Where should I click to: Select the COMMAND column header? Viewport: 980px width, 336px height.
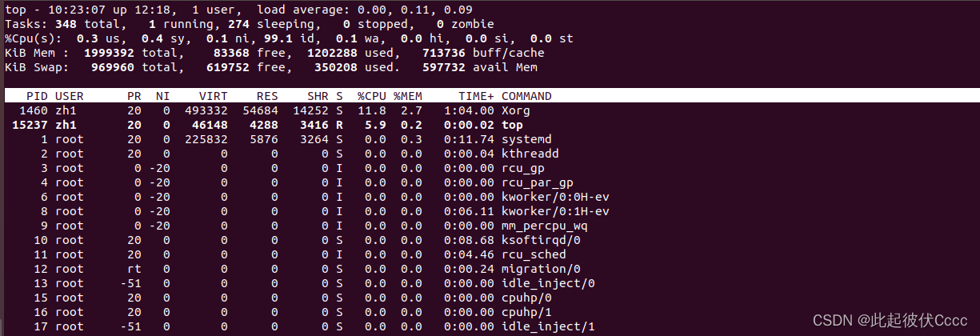pos(526,96)
